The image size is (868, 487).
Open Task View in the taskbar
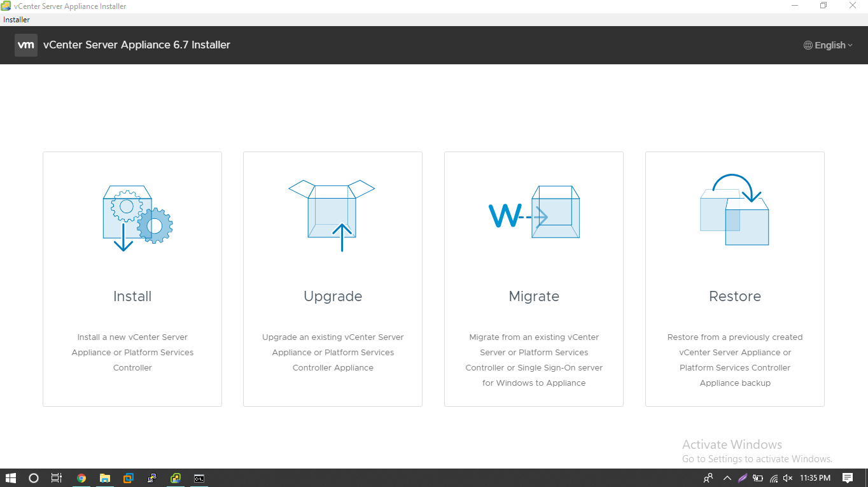(57, 478)
